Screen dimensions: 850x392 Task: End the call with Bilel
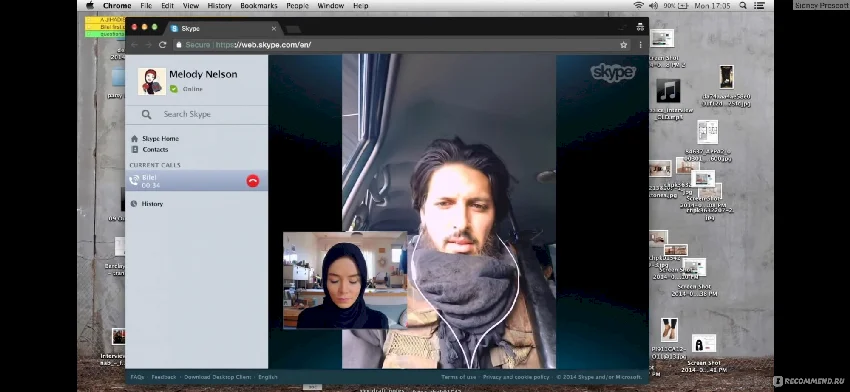click(x=253, y=181)
